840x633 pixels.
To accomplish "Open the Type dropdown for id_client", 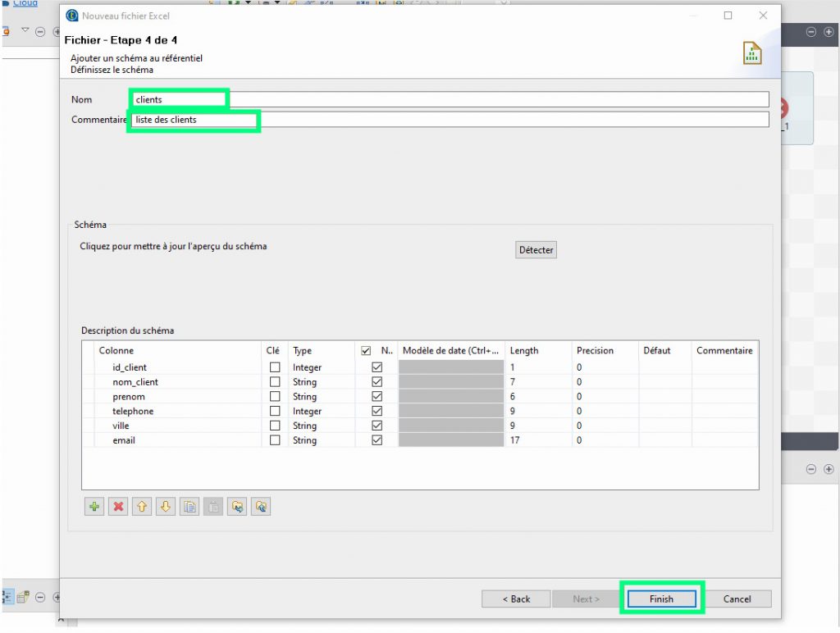I will pos(320,367).
